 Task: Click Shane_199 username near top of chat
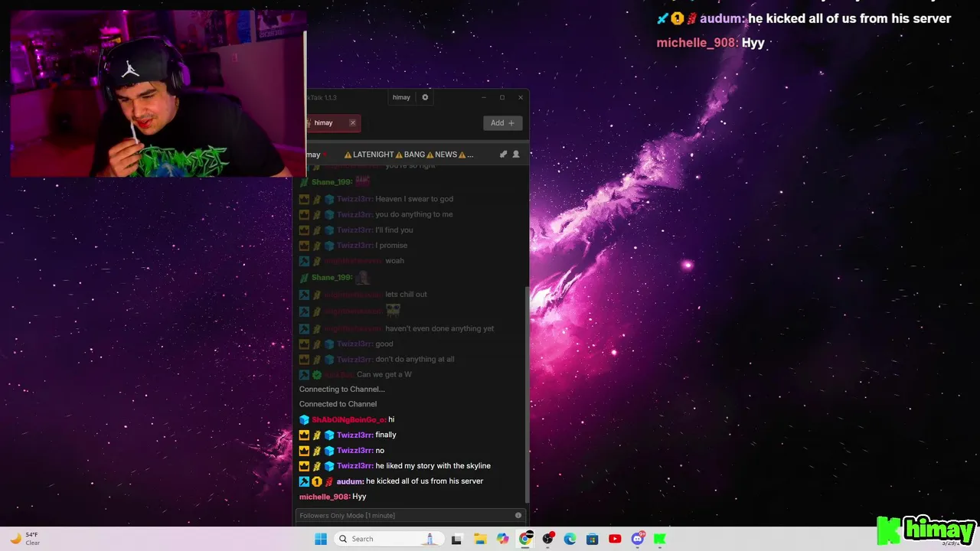332,182
